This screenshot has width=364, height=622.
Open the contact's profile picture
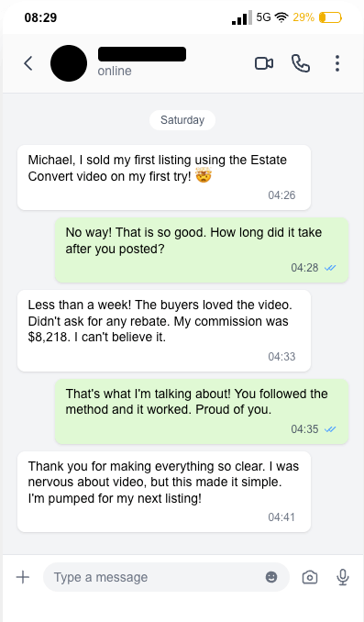coord(69,63)
